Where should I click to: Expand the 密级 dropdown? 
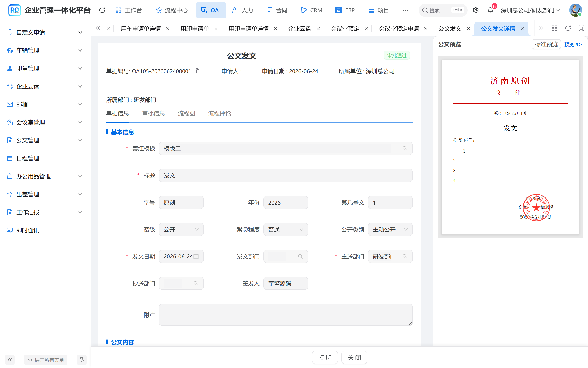click(181, 229)
